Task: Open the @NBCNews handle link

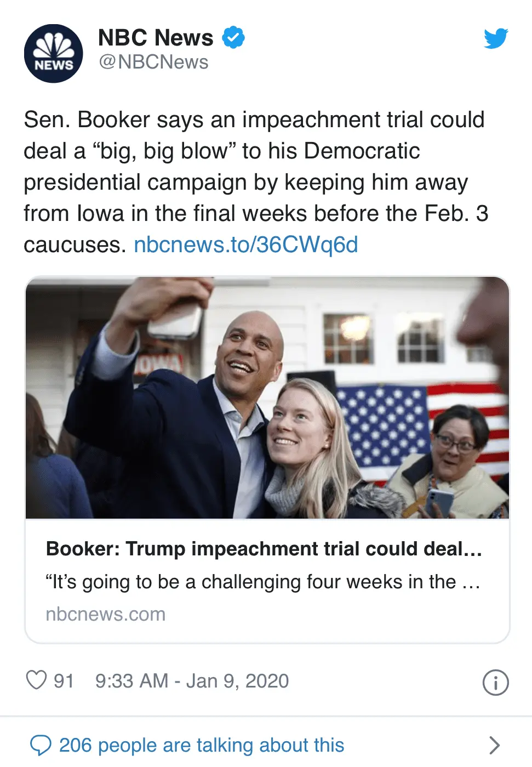Action: (153, 63)
